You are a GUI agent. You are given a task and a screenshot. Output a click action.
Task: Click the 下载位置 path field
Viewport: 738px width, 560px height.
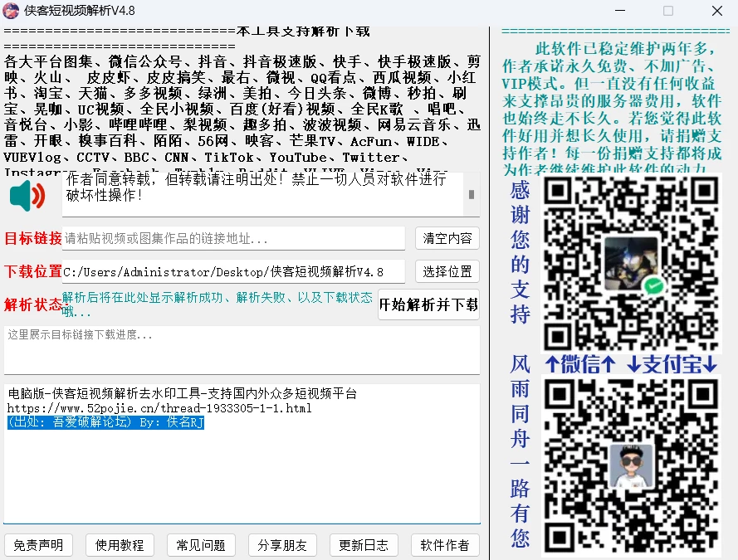[x=233, y=272]
